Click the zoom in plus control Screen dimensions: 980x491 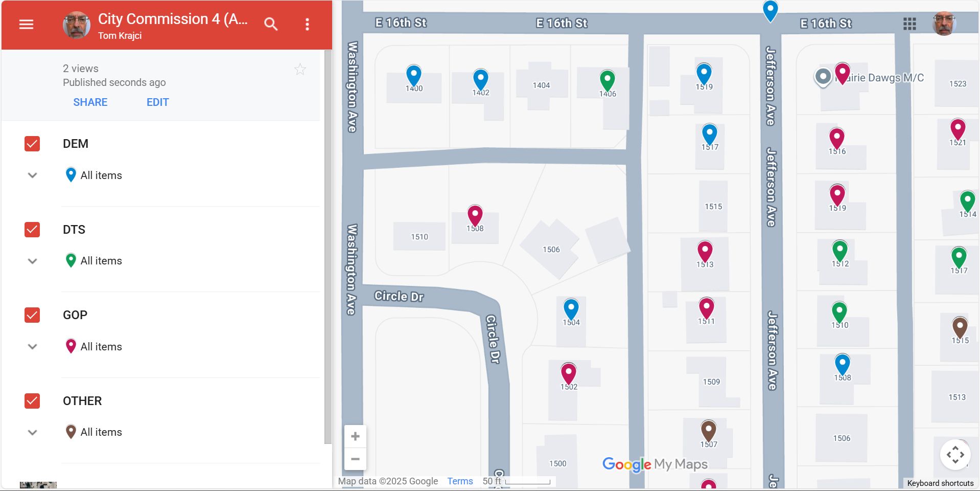point(355,436)
